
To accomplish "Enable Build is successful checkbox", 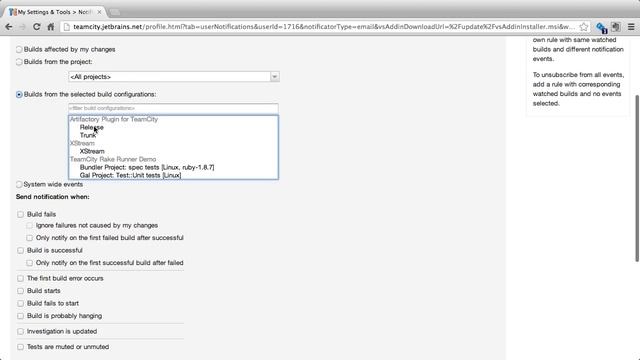I will pyautogui.click(x=20, y=250).
